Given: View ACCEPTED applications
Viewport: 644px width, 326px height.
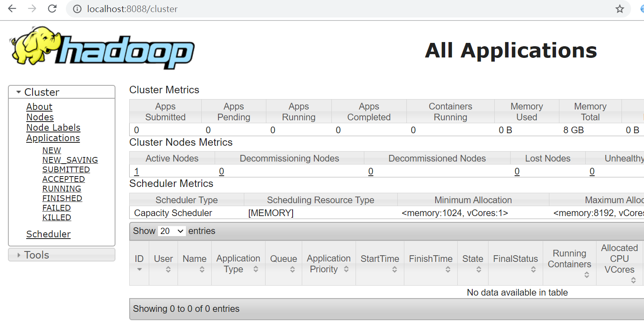Looking at the screenshot, I should (64, 179).
